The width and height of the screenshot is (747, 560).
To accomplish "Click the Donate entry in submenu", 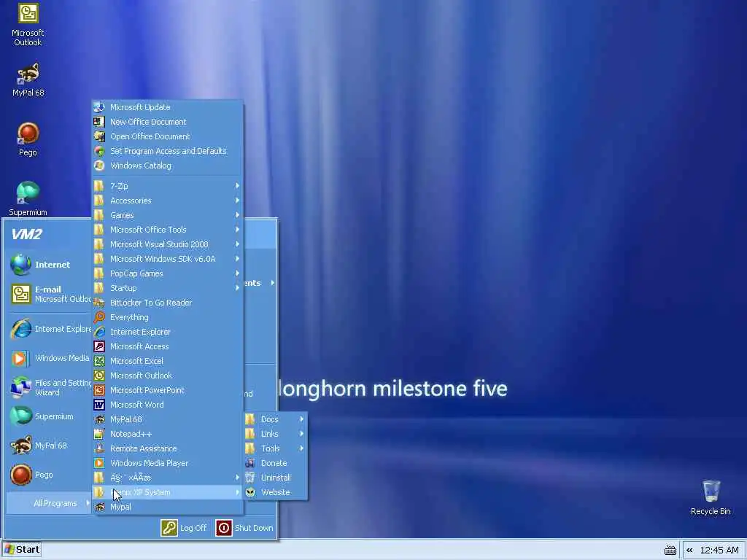I will point(275,463).
